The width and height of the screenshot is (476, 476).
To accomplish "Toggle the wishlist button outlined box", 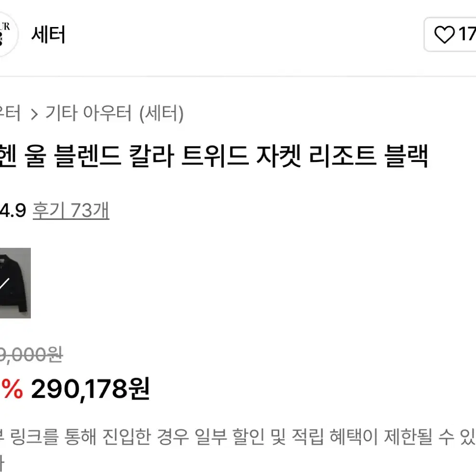I will point(450,34).
